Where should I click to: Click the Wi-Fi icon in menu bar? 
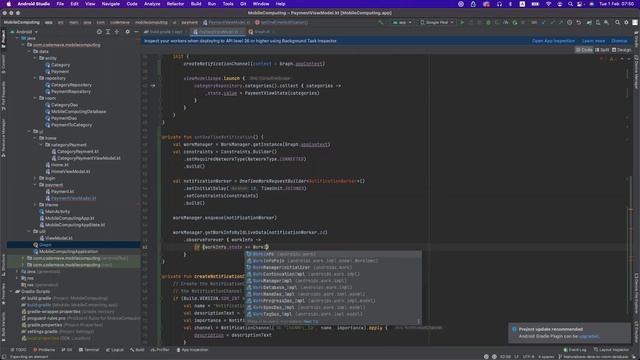pos(549,4)
